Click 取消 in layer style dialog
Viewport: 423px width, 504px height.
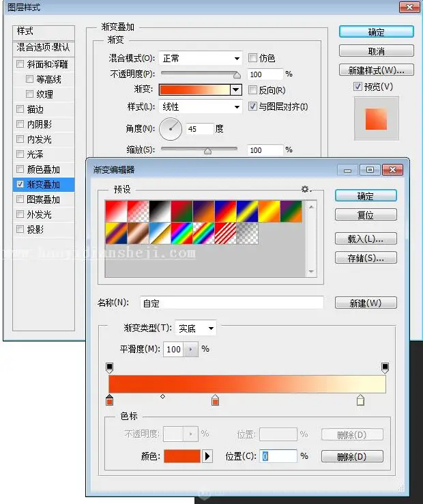point(377,51)
